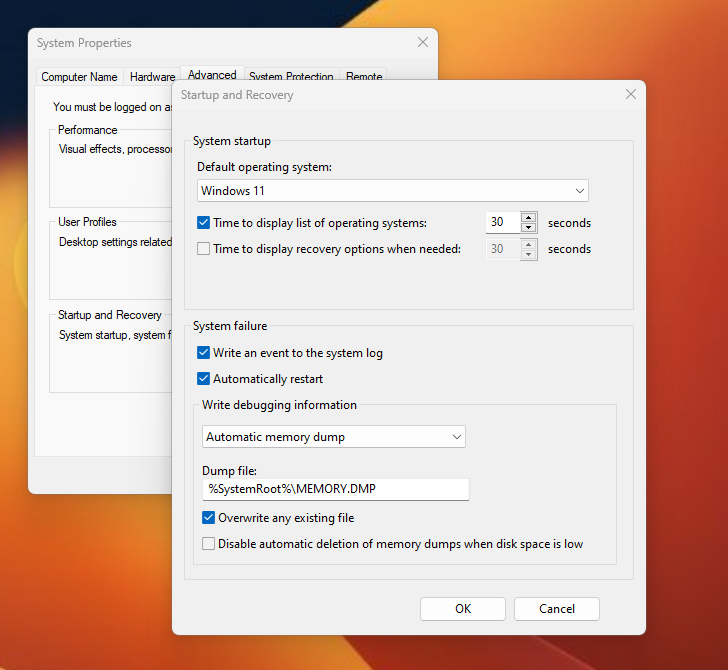Switch to Computer Name tab in System Properties
This screenshot has height=670, width=728.
click(79, 77)
